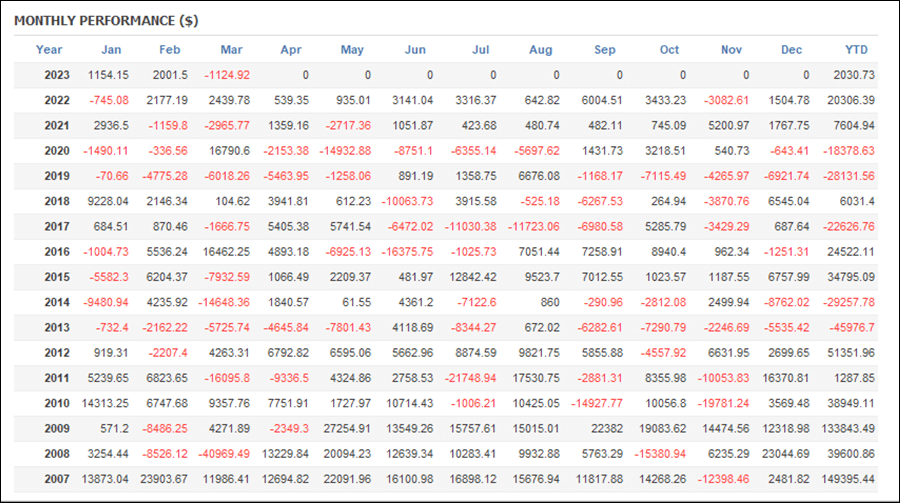This screenshot has width=900, height=503.
Task: Click the Jun column header
Action: point(415,50)
